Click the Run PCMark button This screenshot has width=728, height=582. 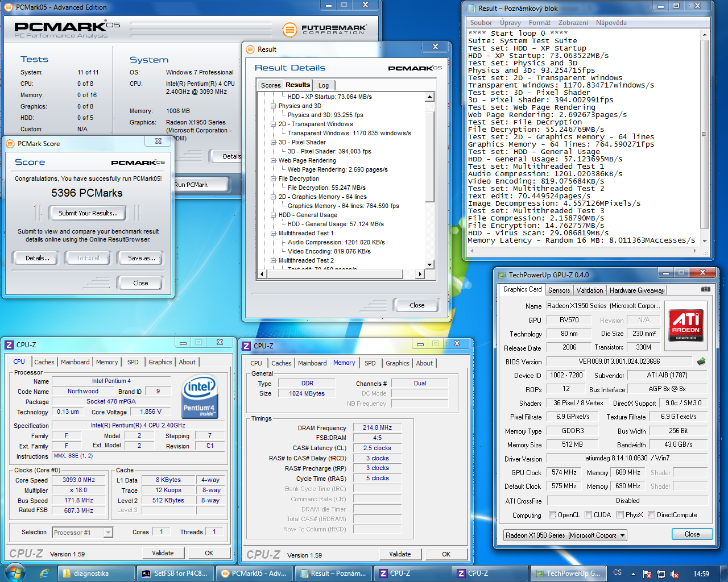pos(200,185)
